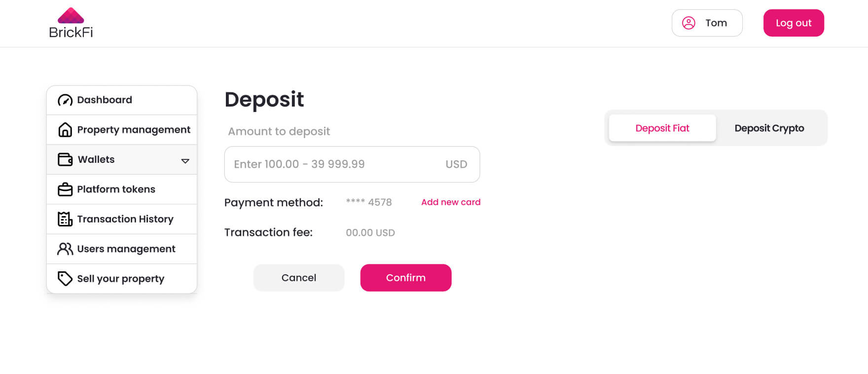Switch to the Deposit Crypto tab
868x374 pixels.
click(769, 128)
